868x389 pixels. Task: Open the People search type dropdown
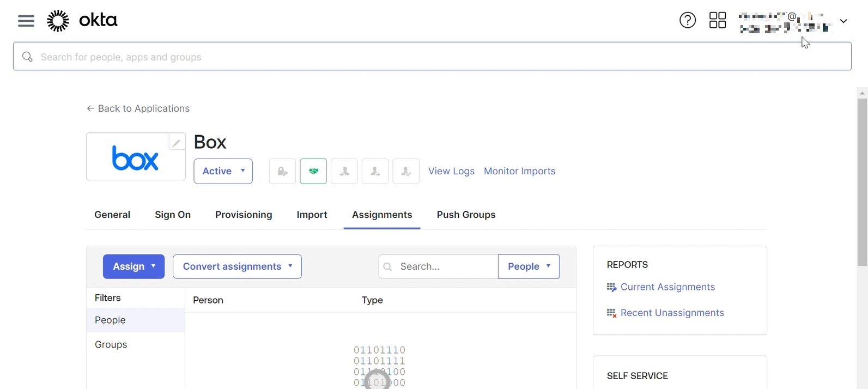[x=529, y=266]
